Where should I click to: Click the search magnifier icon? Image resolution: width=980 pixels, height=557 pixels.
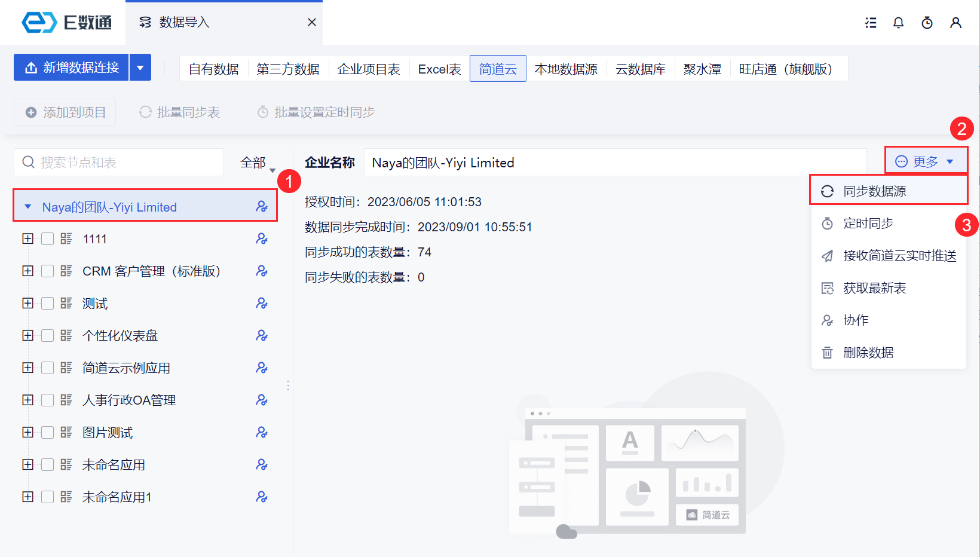(x=28, y=163)
